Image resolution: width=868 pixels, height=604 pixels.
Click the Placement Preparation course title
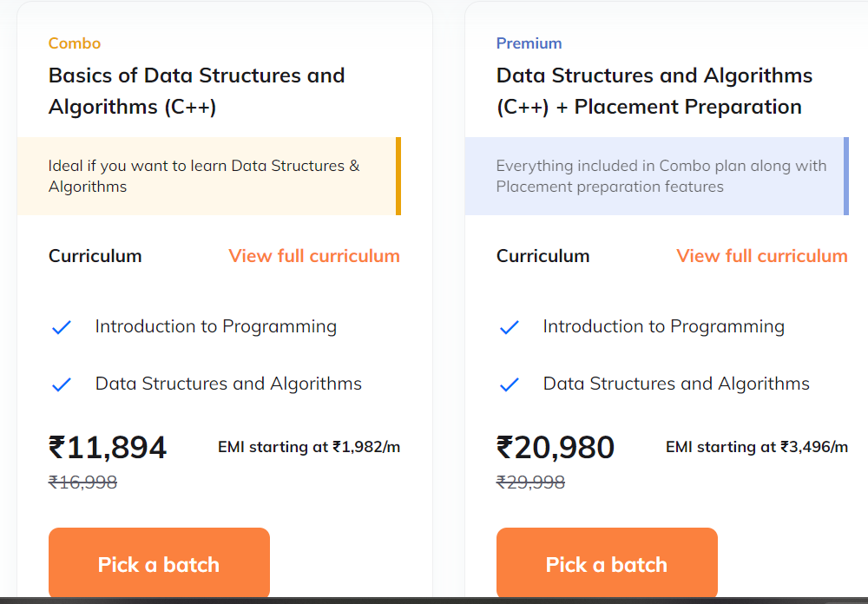(x=654, y=91)
